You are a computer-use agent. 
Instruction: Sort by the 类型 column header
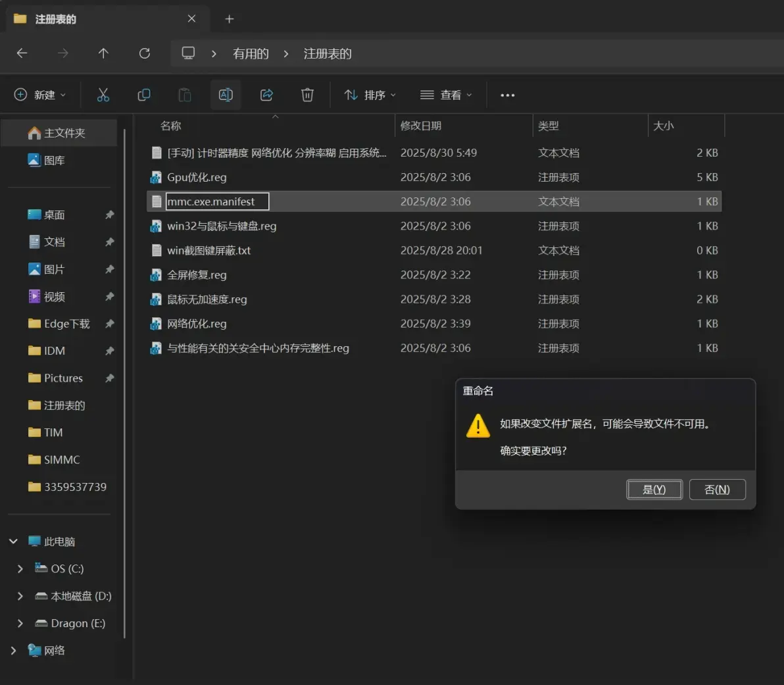coord(548,126)
